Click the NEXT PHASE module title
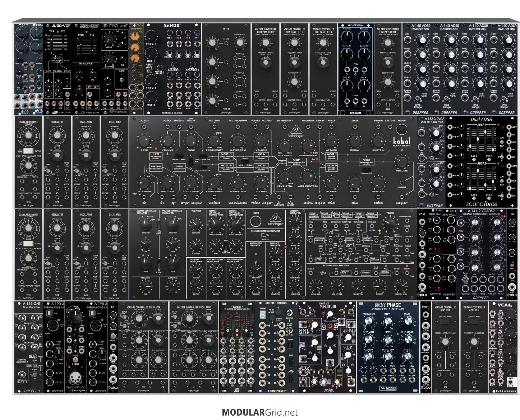520x420 pixels. (x=388, y=305)
